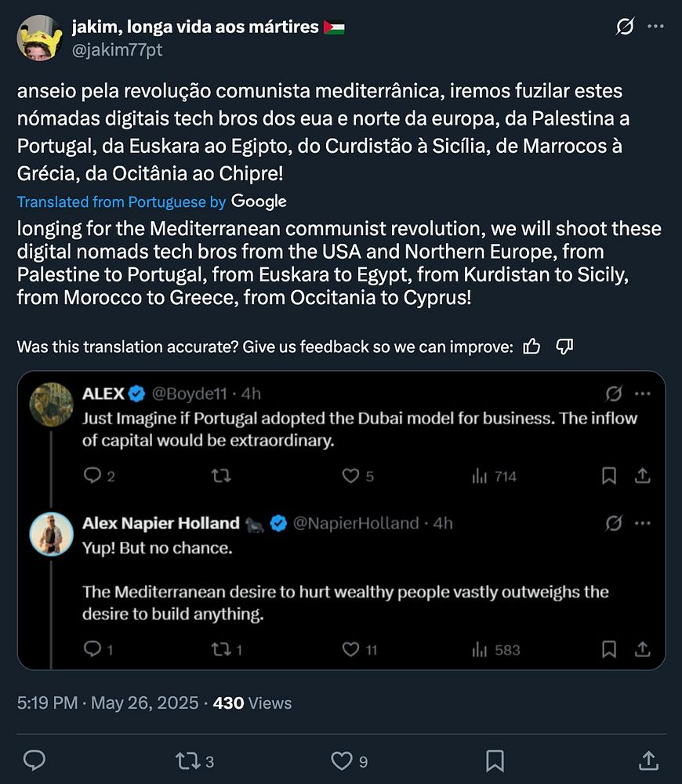The height and width of the screenshot is (784, 682).
Task: Bookmark ALEX's quoted tweet
Action: 609,476
